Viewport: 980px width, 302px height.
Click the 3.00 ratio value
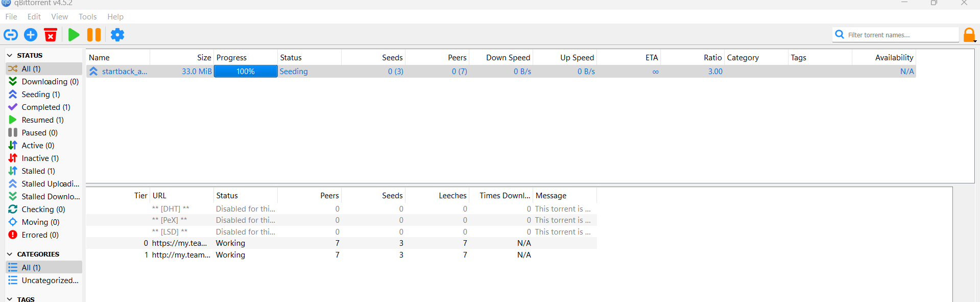point(715,72)
